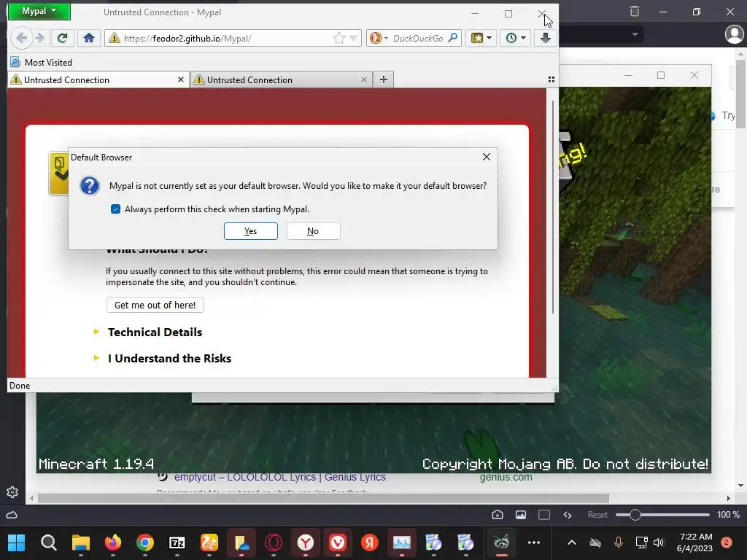Open the address bar history dropdown

354,38
